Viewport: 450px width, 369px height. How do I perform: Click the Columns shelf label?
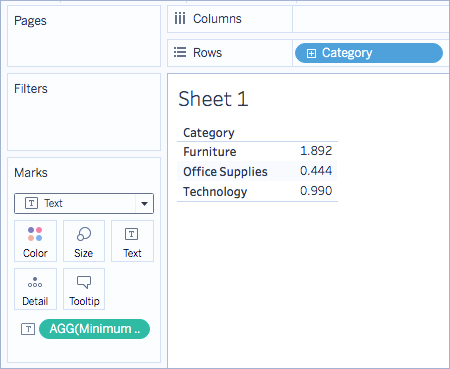[217, 19]
